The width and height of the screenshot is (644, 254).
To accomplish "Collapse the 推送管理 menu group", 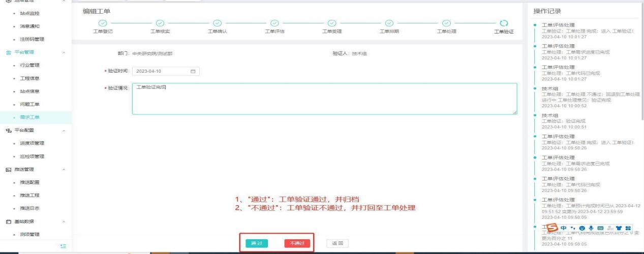I will [x=63, y=169].
